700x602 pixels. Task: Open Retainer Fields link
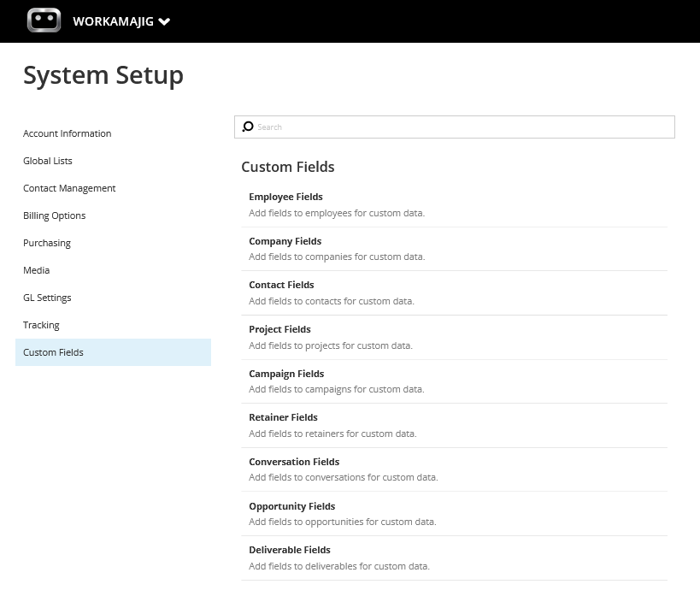point(283,417)
